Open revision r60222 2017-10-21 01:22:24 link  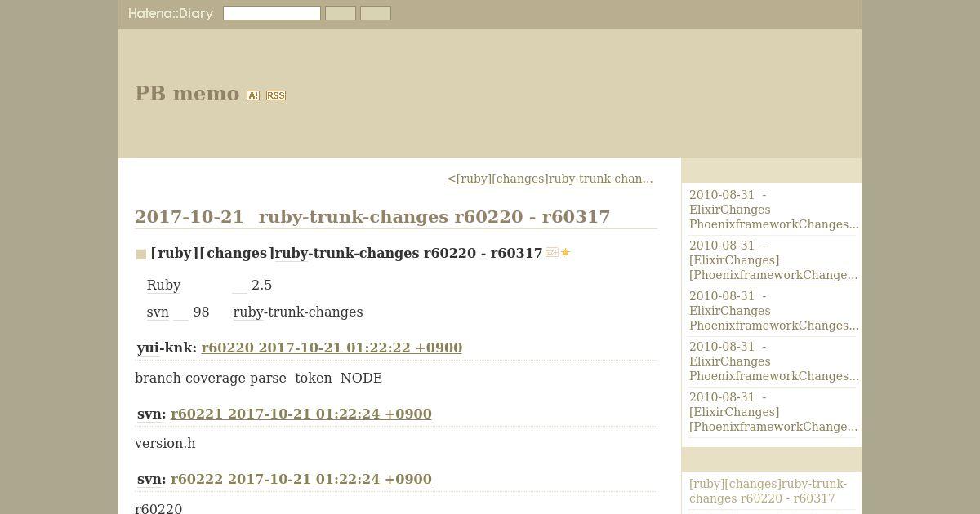tap(301, 479)
